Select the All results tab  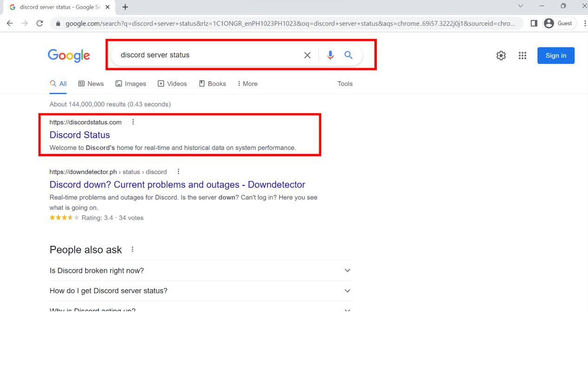click(x=58, y=84)
